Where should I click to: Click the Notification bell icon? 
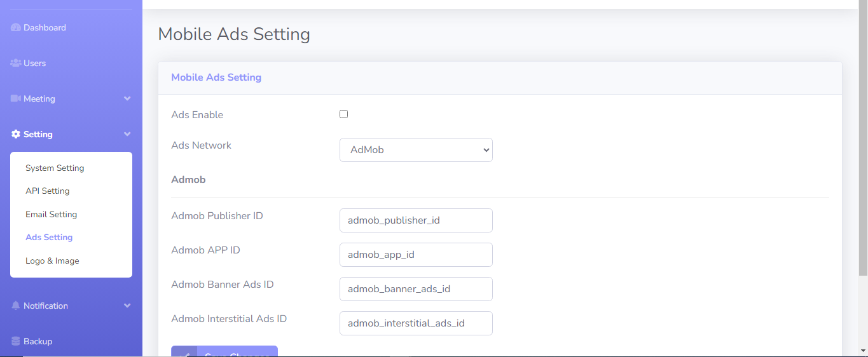tap(16, 306)
